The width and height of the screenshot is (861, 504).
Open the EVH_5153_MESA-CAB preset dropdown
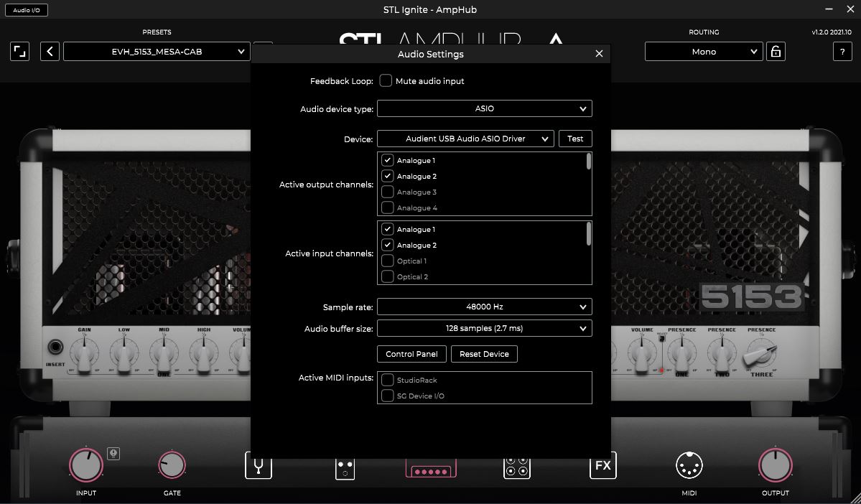[x=157, y=52]
